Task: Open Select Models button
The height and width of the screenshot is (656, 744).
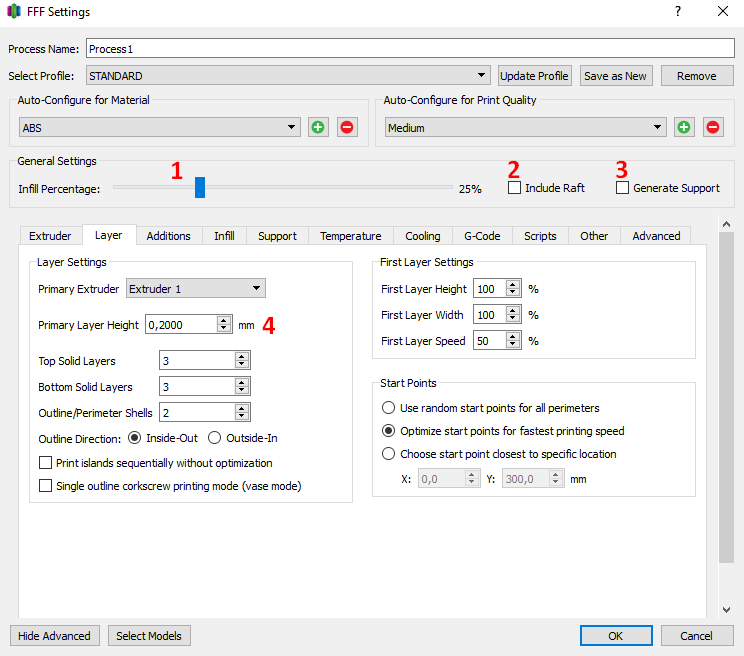Action: (149, 636)
